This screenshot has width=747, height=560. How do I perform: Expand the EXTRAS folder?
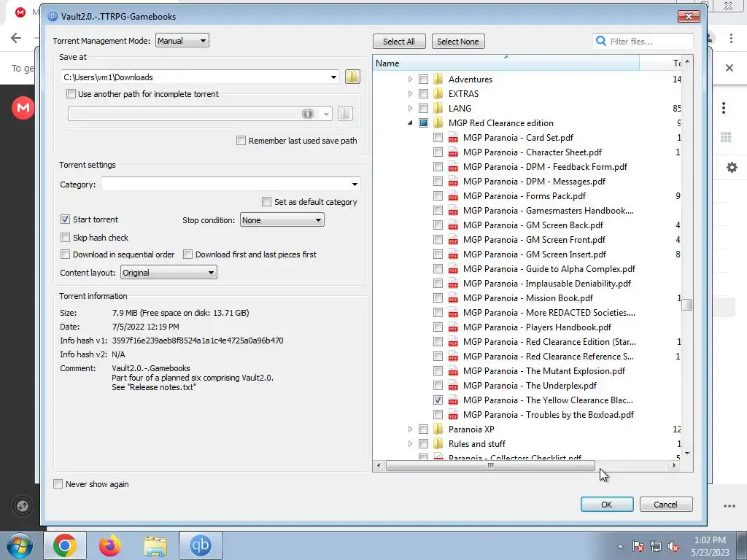click(x=410, y=94)
